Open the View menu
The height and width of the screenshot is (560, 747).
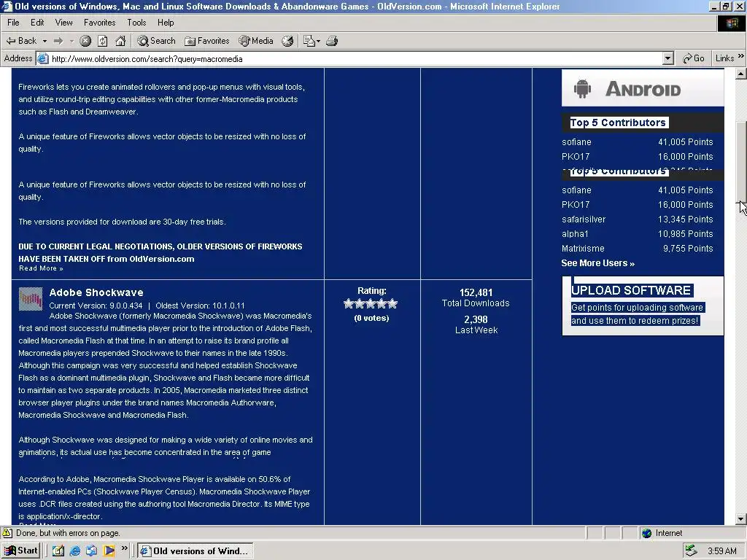64,23
